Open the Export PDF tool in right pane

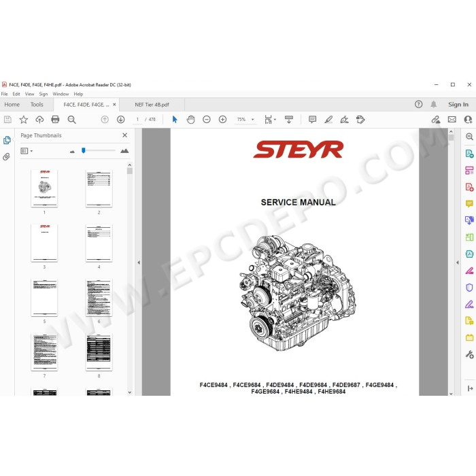coord(469,153)
